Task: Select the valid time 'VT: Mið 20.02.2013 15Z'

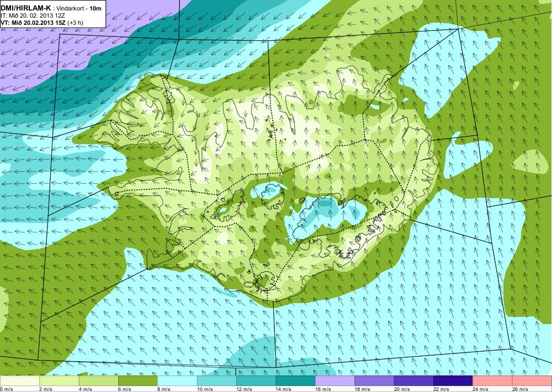Action: pos(33,23)
